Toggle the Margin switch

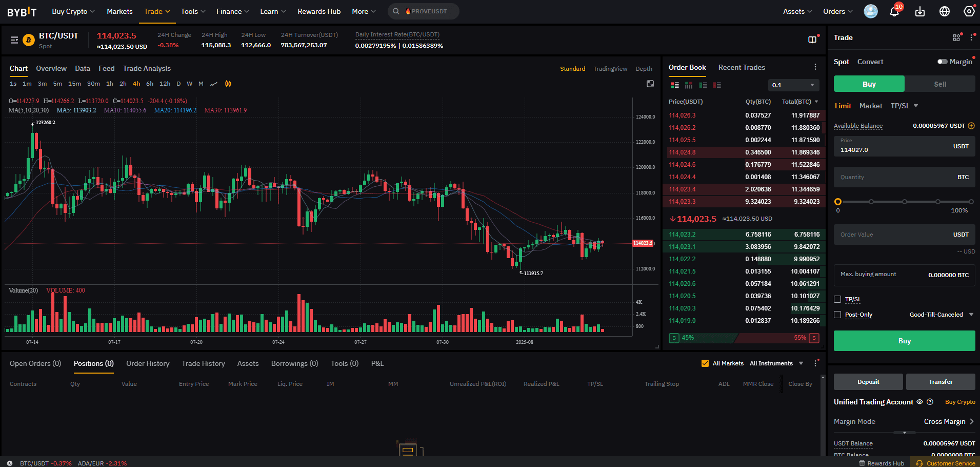coord(942,62)
